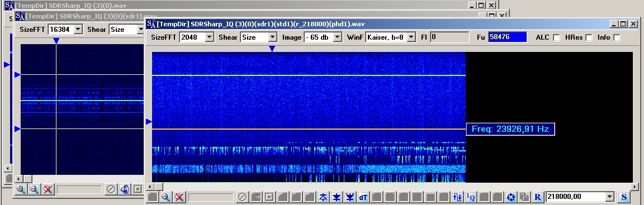Image resolution: width=644 pixels, height=205 pixels.
Task: Click red-X magnifier in sdr1 window
Action: click(48, 189)
